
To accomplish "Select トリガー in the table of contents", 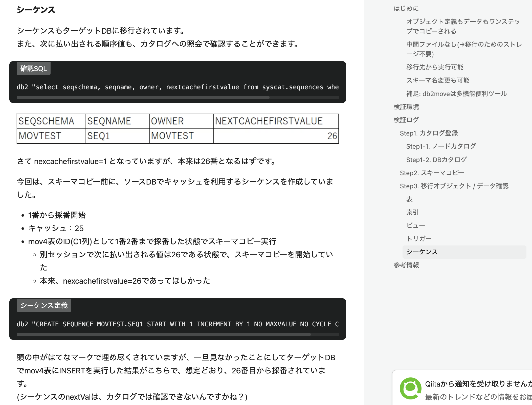I will pos(419,238).
